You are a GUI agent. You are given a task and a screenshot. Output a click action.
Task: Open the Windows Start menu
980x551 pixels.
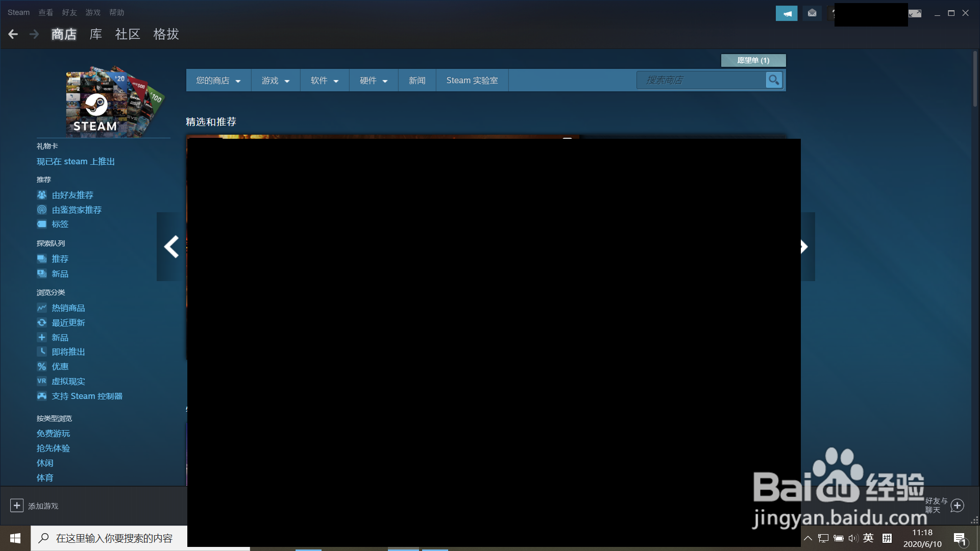point(15,538)
